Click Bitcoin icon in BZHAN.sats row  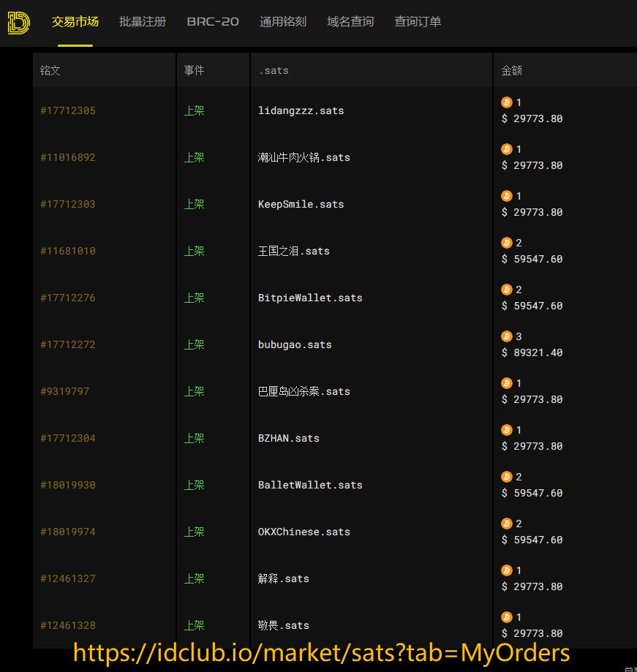pyautogui.click(x=507, y=429)
